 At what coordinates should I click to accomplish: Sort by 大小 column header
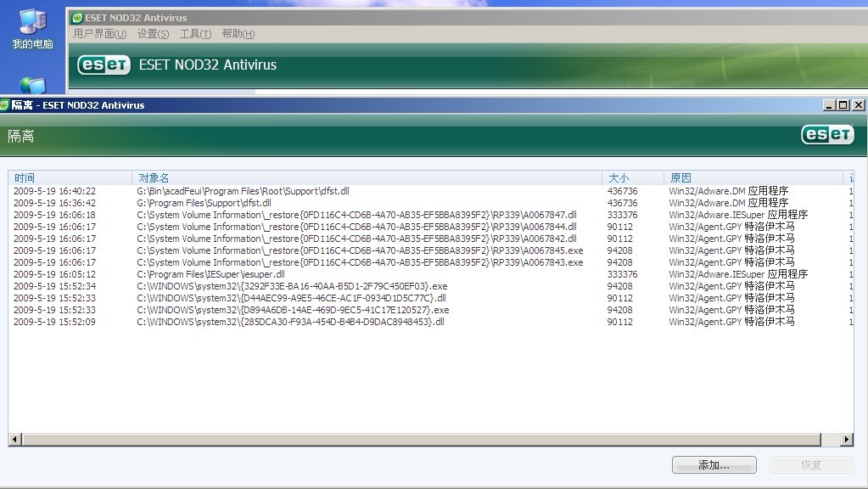633,177
